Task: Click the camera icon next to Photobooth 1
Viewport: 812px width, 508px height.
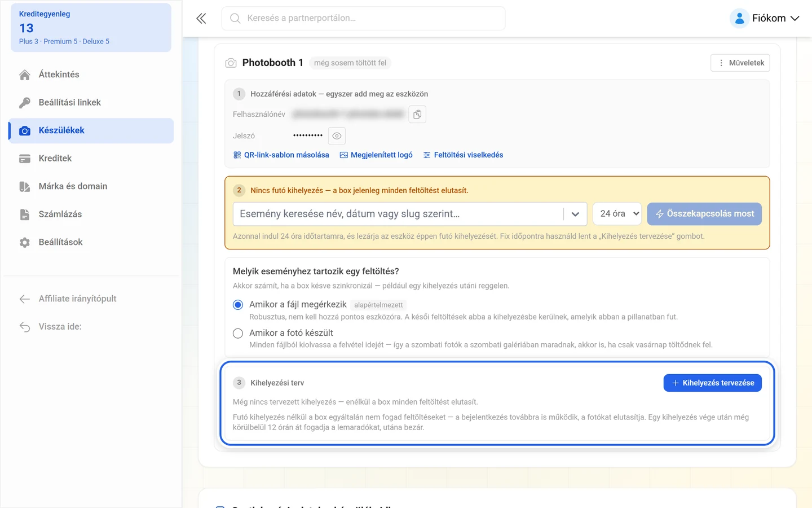Action: [231, 63]
